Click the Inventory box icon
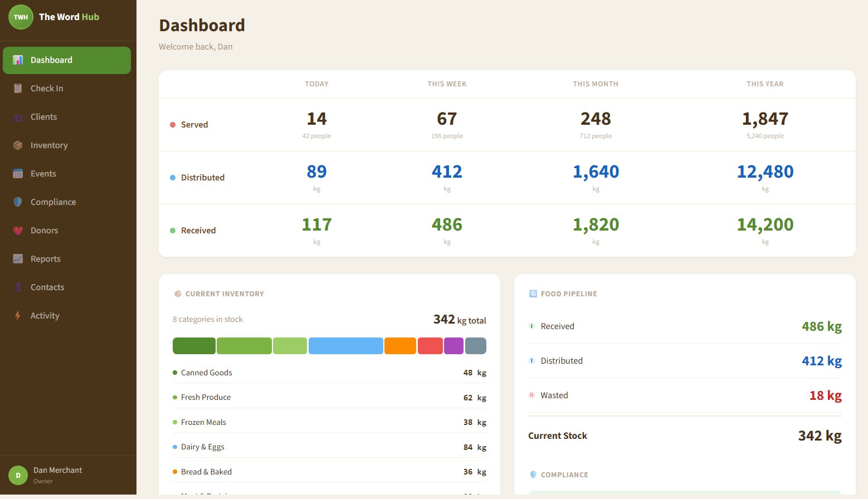Screen dimensions: 868x499 point(18,145)
